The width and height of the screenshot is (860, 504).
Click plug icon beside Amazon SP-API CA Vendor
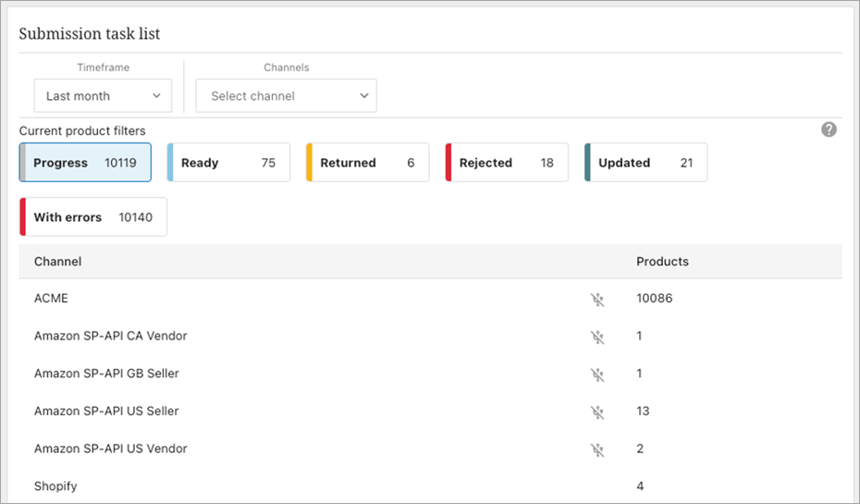click(597, 337)
